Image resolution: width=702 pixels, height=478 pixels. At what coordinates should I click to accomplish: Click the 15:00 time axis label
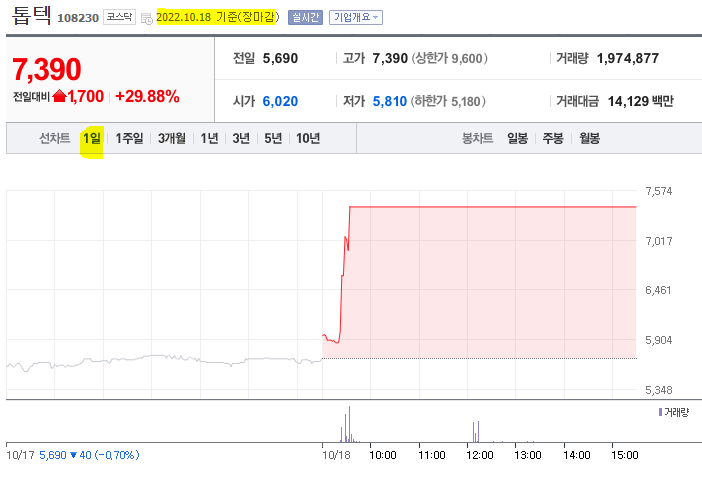pos(625,455)
